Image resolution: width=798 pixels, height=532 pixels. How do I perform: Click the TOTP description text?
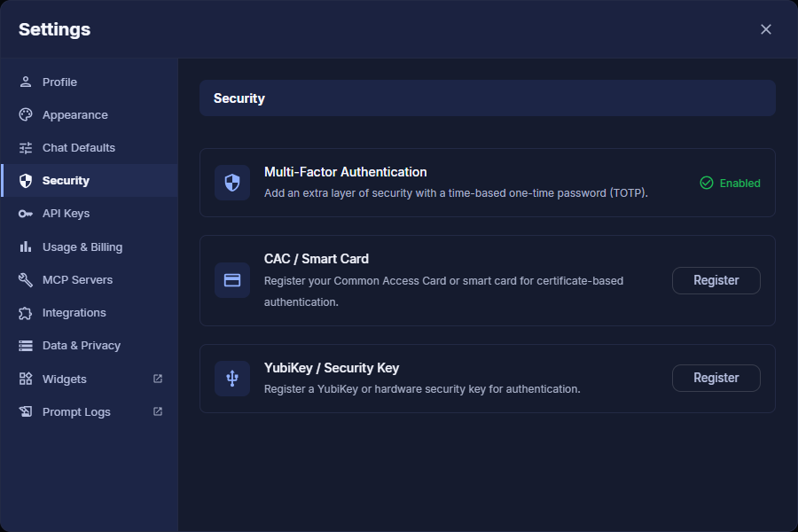pos(456,193)
